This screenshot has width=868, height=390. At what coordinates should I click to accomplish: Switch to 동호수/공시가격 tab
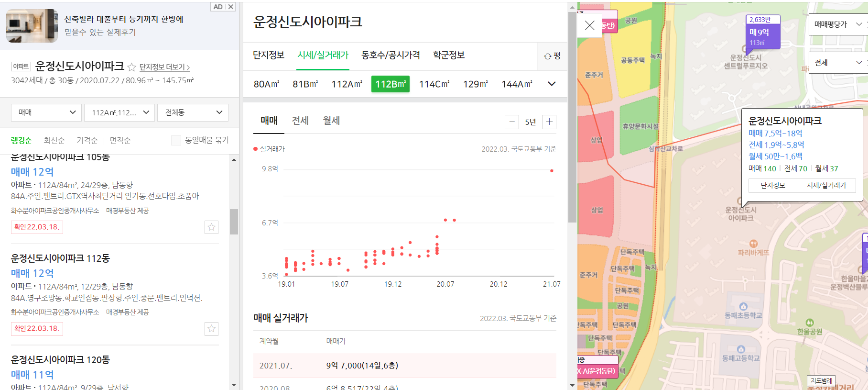click(391, 55)
